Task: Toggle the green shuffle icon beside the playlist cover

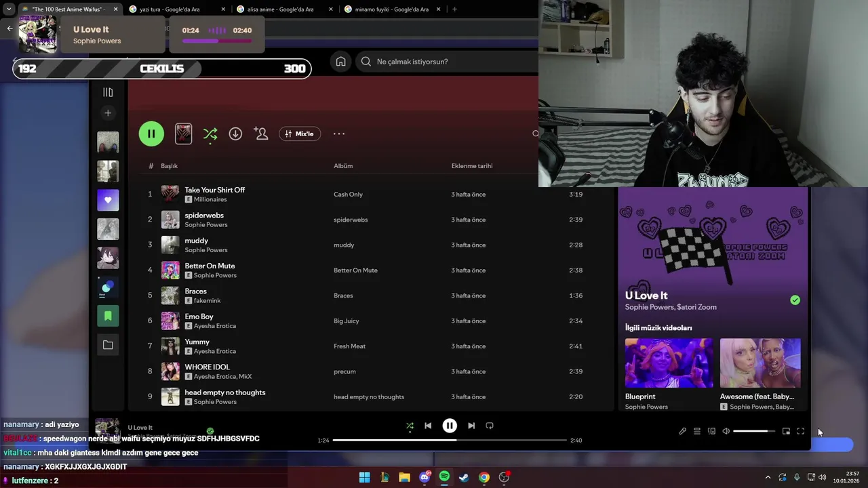Action: click(x=210, y=134)
